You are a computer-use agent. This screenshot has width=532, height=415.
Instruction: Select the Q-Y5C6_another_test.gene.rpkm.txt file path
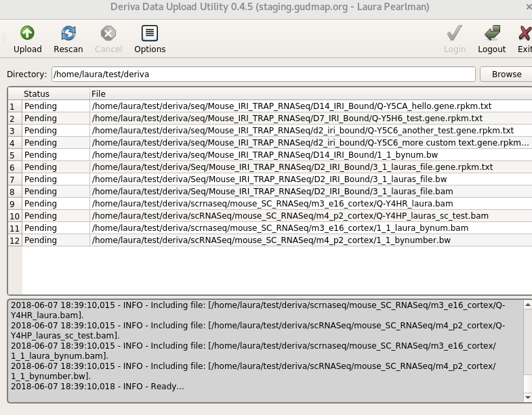tap(303, 131)
